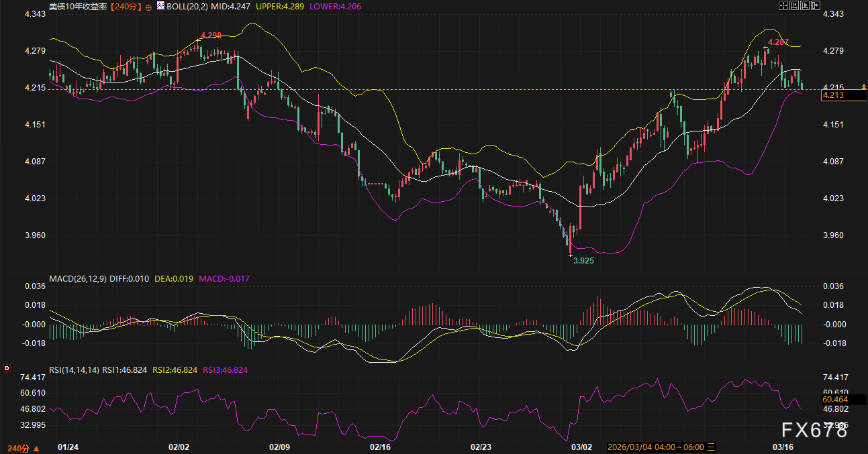The image size is (868, 454).
Task: Click the play-forward chart icon
Action: 806,5
